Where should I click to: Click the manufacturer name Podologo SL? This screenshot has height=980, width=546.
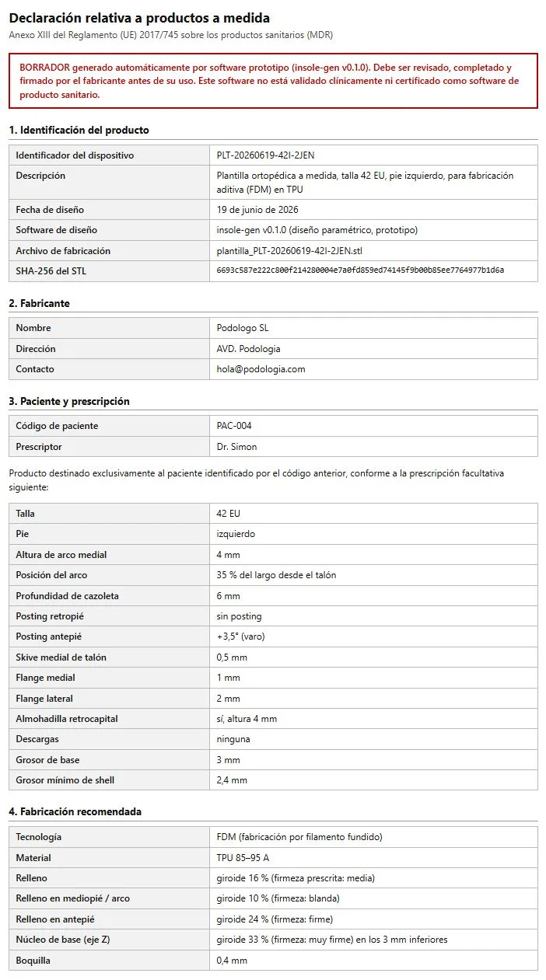(x=243, y=328)
